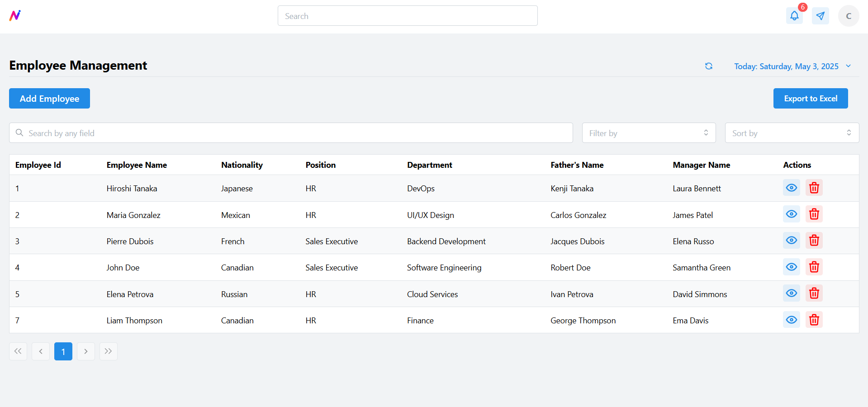Go to next page arrow in pagination
This screenshot has width=868, height=407.
click(86, 351)
